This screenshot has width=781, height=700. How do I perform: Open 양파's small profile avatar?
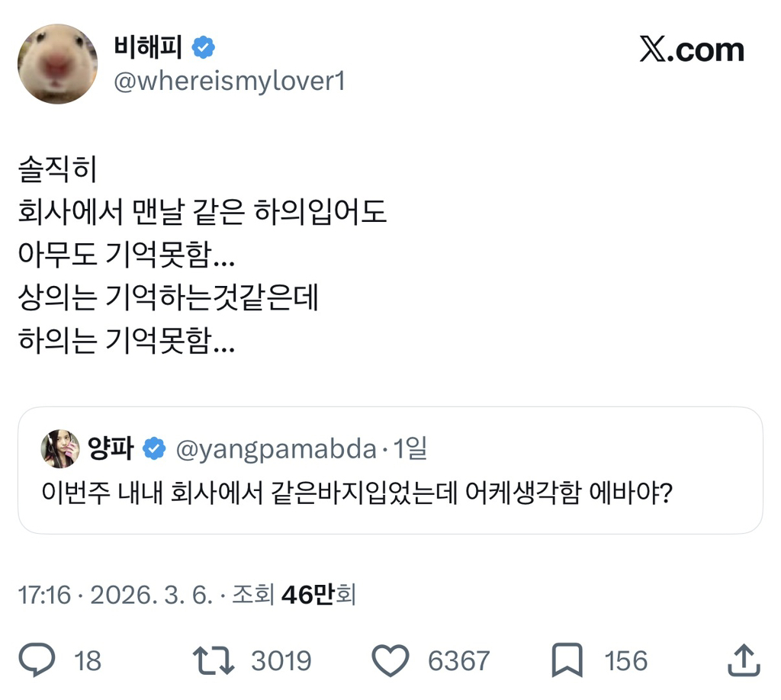click(60, 448)
